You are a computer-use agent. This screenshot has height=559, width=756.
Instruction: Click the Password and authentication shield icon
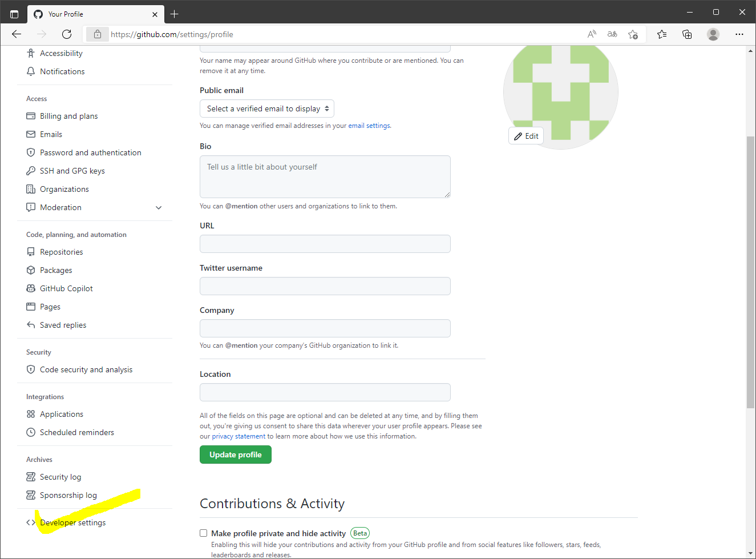click(x=31, y=152)
